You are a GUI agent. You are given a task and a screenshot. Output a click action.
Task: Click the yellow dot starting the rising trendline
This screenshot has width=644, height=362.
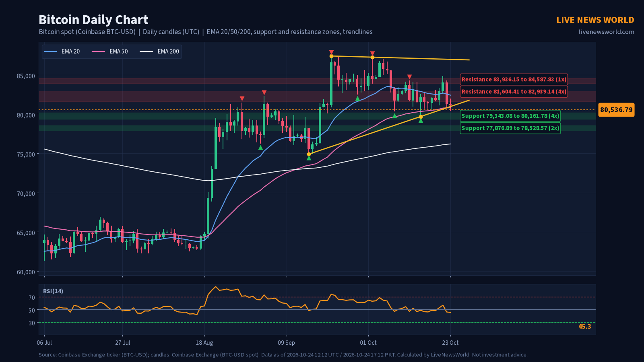(309, 154)
